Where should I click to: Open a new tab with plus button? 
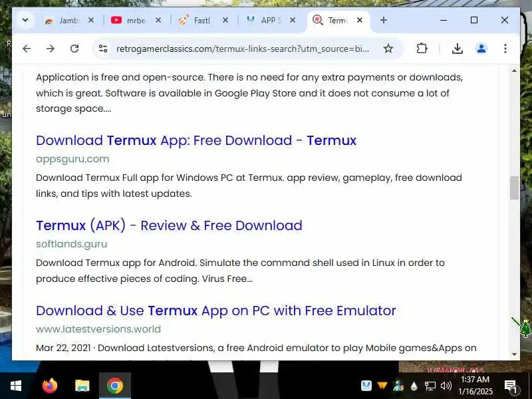click(384, 21)
